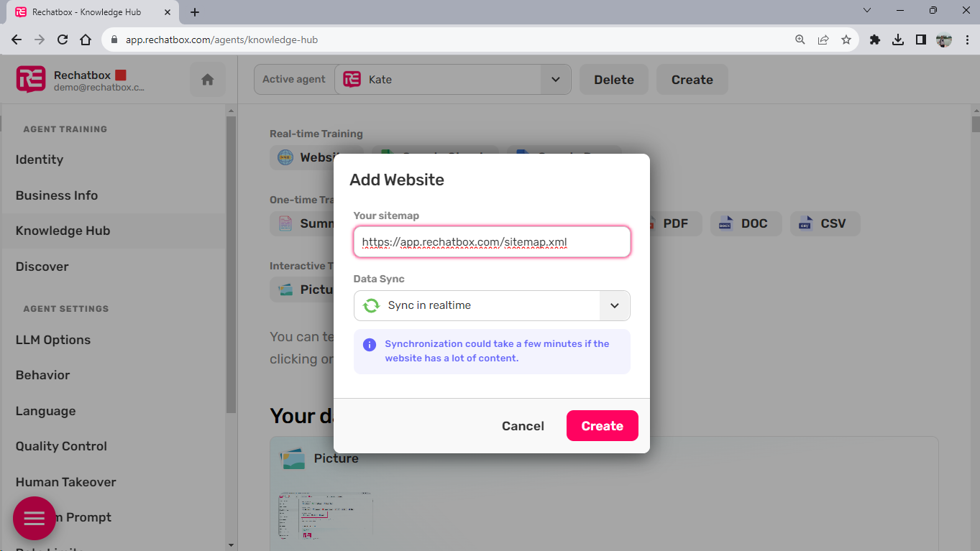Confirm with the pink Create button

click(603, 426)
